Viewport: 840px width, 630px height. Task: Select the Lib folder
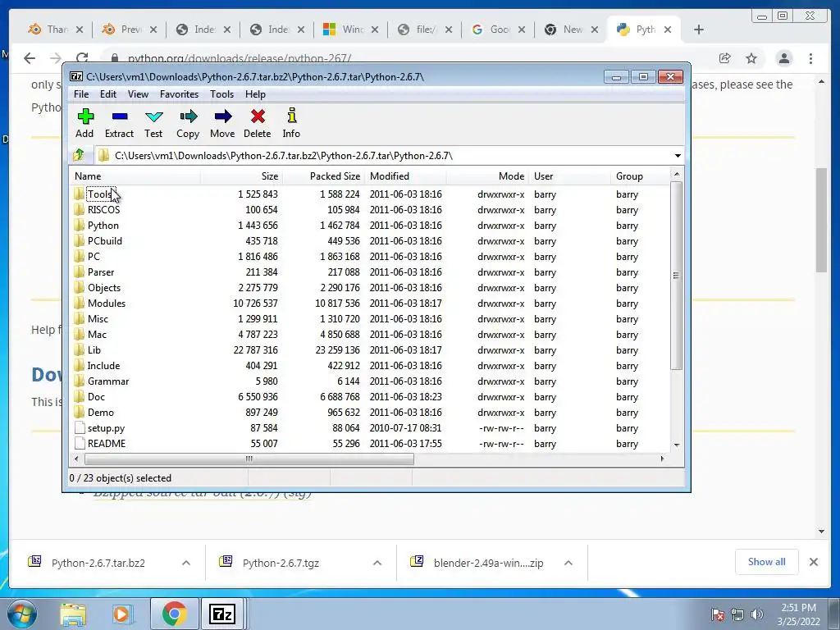click(94, 349)
